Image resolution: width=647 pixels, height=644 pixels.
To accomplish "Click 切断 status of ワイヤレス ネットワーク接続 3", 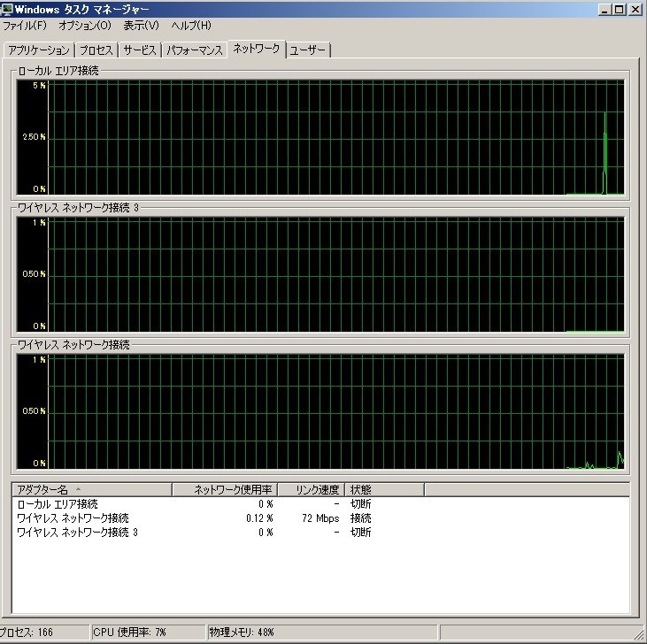I will (x=360, y=533).
